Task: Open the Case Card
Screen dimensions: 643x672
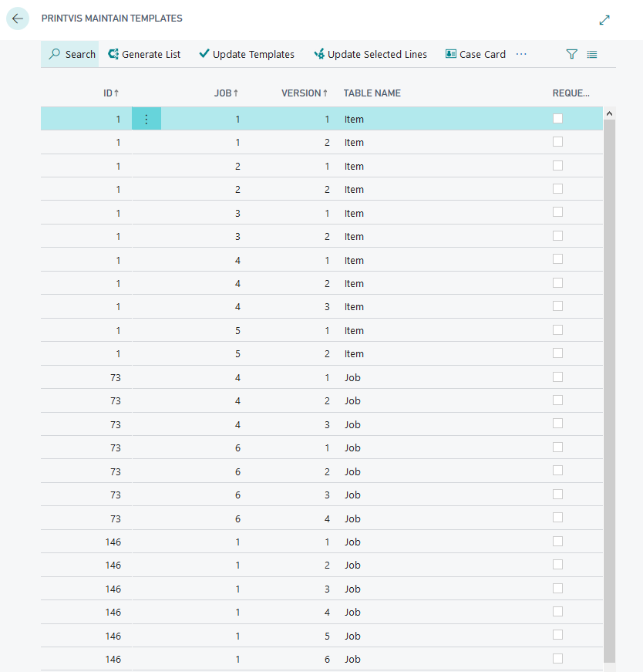Action: (x=476, y=55)
